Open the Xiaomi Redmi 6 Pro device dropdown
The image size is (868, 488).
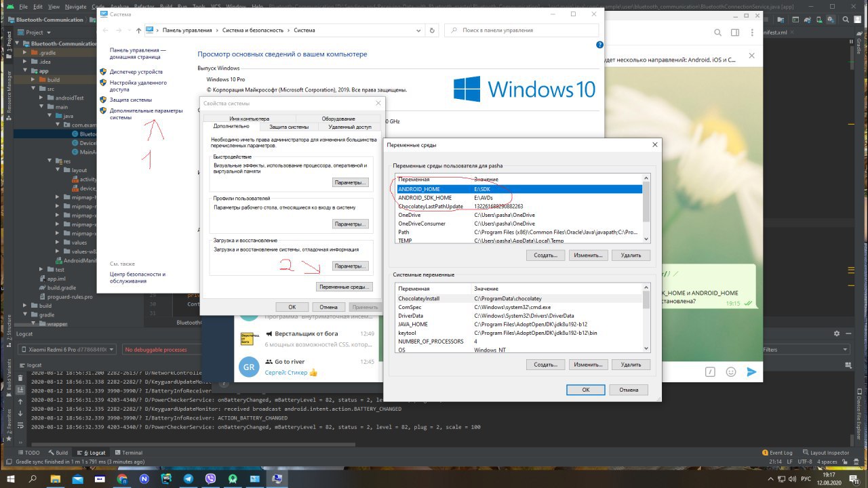[x=68, y=350]
